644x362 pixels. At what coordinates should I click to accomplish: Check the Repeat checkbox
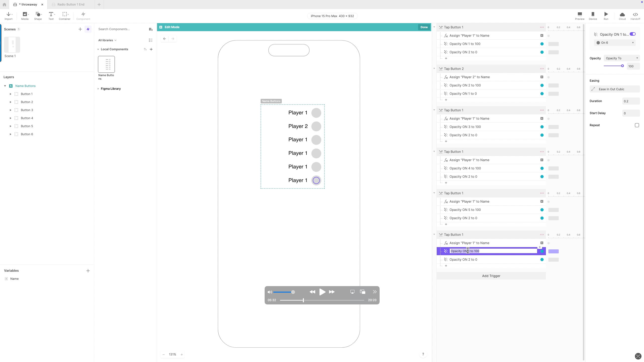click(x=637, y=125)
